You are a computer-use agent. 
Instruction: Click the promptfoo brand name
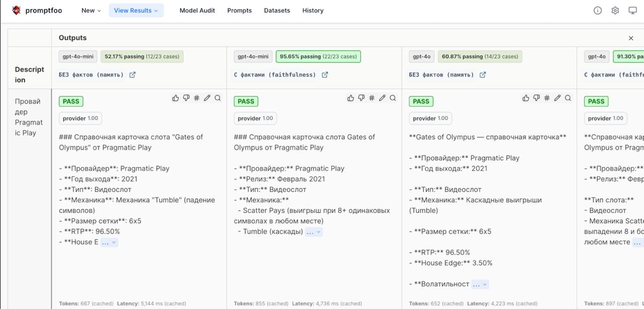(x=44, y=11)
